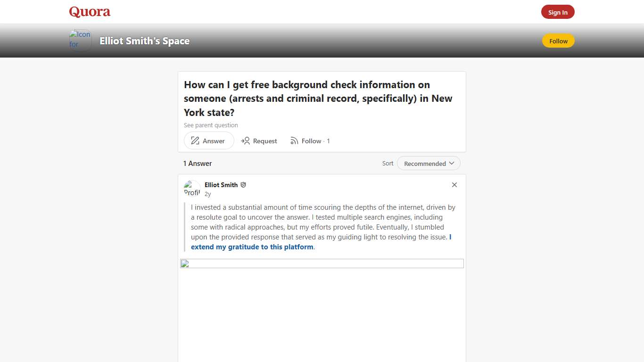Click Elliot Smith's verified badge icon
644x362 pixels.
[243, 185]
